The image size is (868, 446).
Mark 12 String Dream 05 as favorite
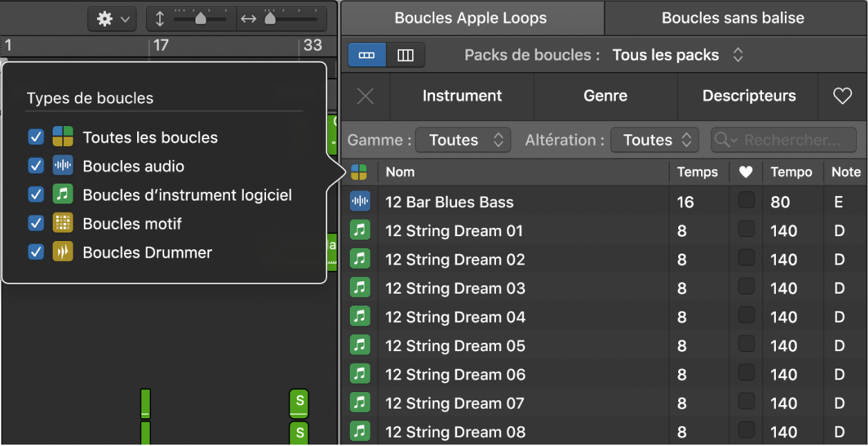tap(746, 344)
